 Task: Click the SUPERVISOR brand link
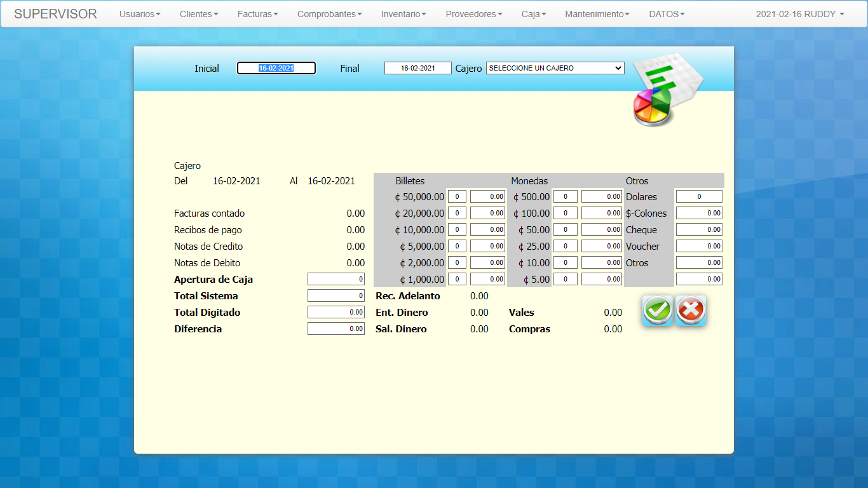pos(55,14)
